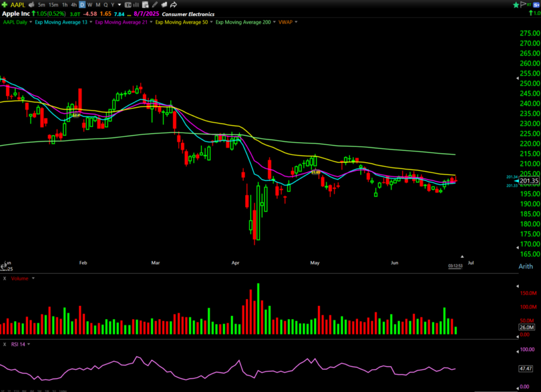Click the AAPL Daily plot label
541x392 pixels.
point(15,22)
